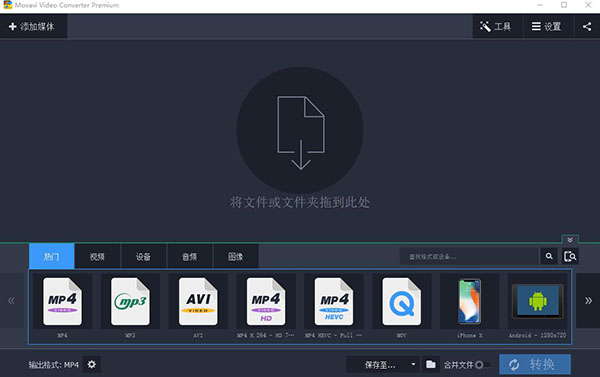This screenshot has width=600, height=377.
Task: Switch to the 设备 devices tab
Action: [x=143, y=256]
